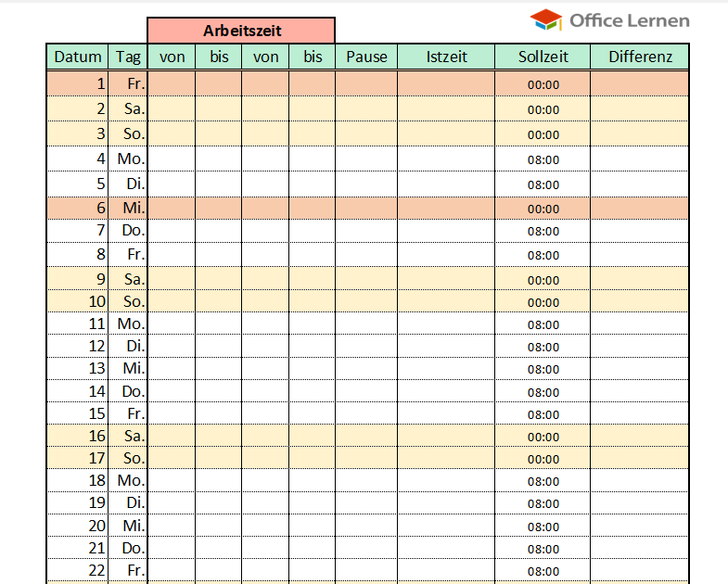Select the Tag column header
The width and height of the screenshot is (728, 584).
point(128,57)
